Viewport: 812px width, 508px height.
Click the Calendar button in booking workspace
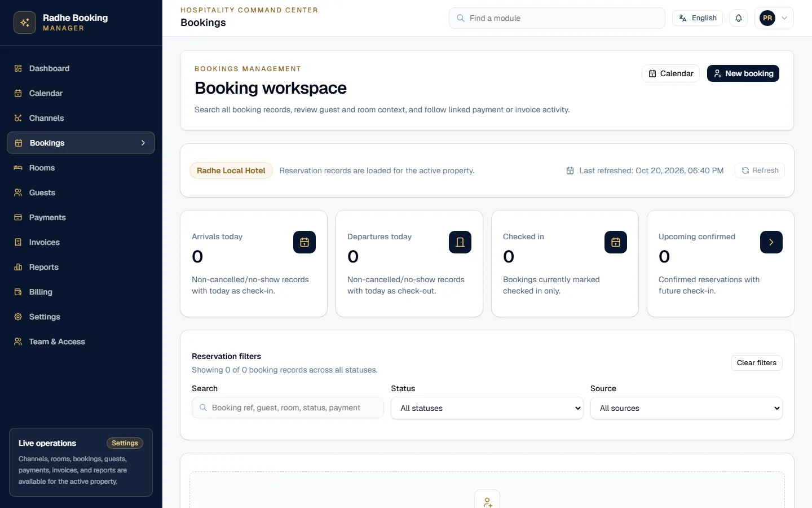click(x=671, y=73)
